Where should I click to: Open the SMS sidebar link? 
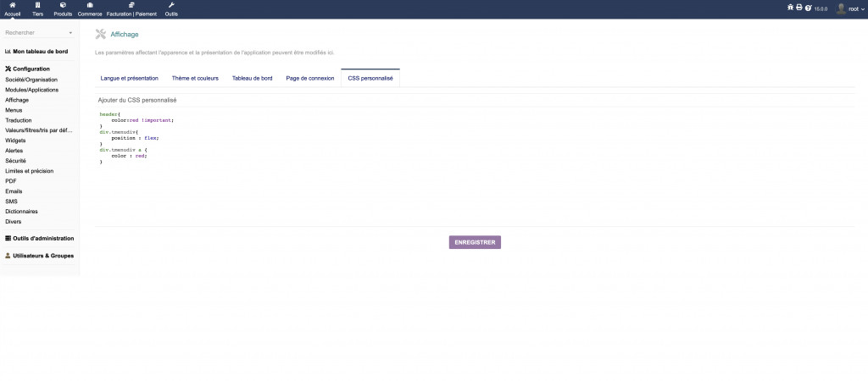(11, 202)
